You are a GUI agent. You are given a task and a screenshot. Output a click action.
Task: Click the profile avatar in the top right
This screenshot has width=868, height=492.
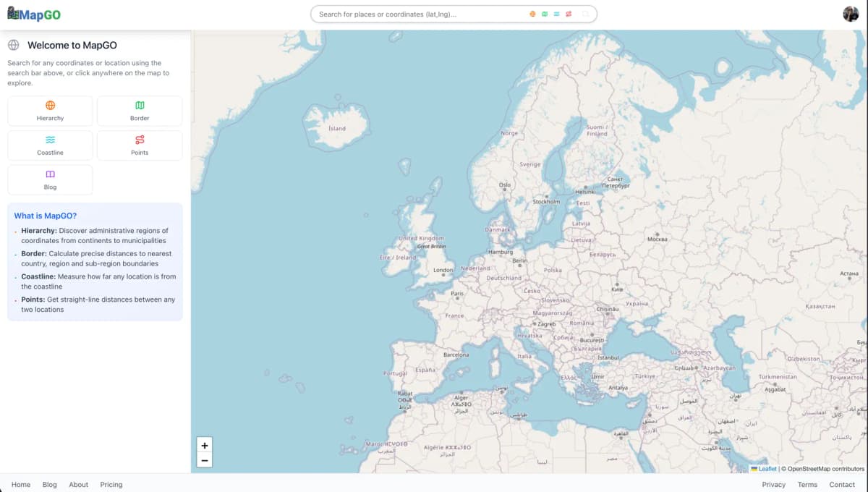(x=851, y=13)
